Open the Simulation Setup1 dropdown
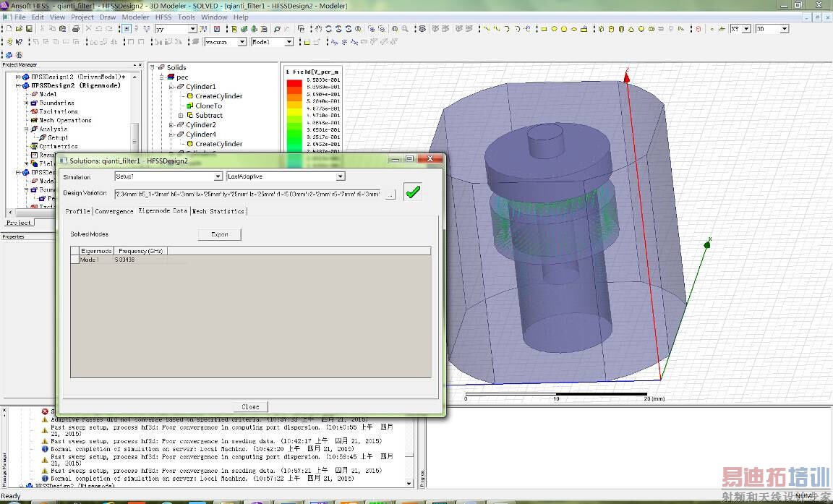 click(218, 176)
